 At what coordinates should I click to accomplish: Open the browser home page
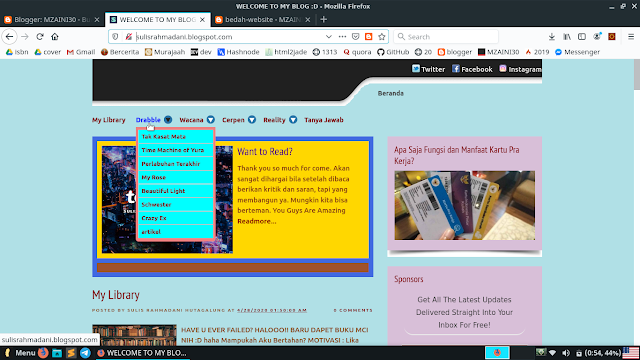55,37
